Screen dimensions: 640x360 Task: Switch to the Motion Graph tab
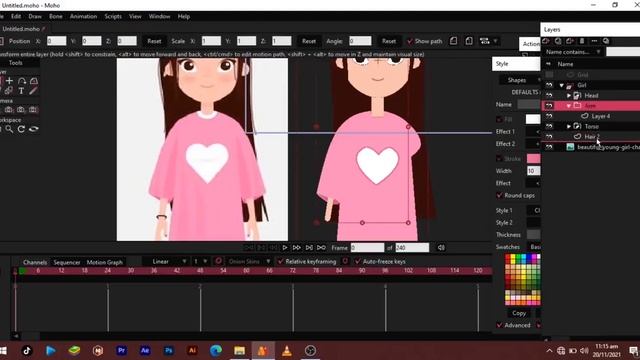[104, 262]
